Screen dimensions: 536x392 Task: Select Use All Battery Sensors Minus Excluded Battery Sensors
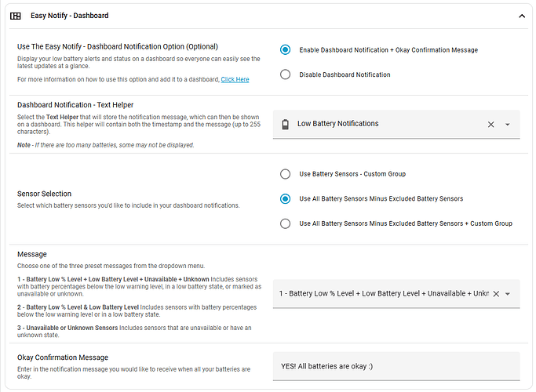[x=286, y=199]
